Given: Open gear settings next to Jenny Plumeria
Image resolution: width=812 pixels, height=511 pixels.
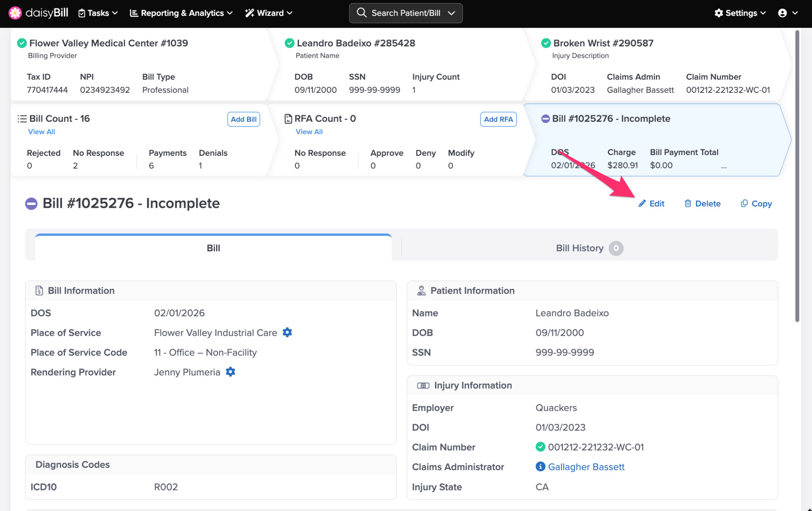Looking at the screenshot, I should [230, 371].
